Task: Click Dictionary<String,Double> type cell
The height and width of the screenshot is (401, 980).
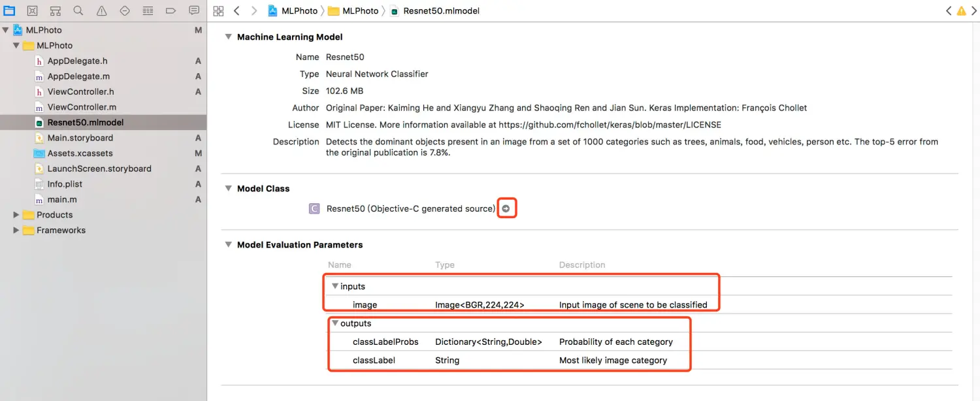Action: pos(489,342)
